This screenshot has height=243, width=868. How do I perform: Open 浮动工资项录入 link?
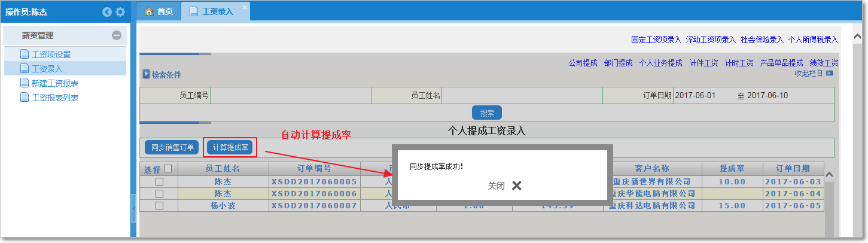pyautogui.click(x=711, y=40)
